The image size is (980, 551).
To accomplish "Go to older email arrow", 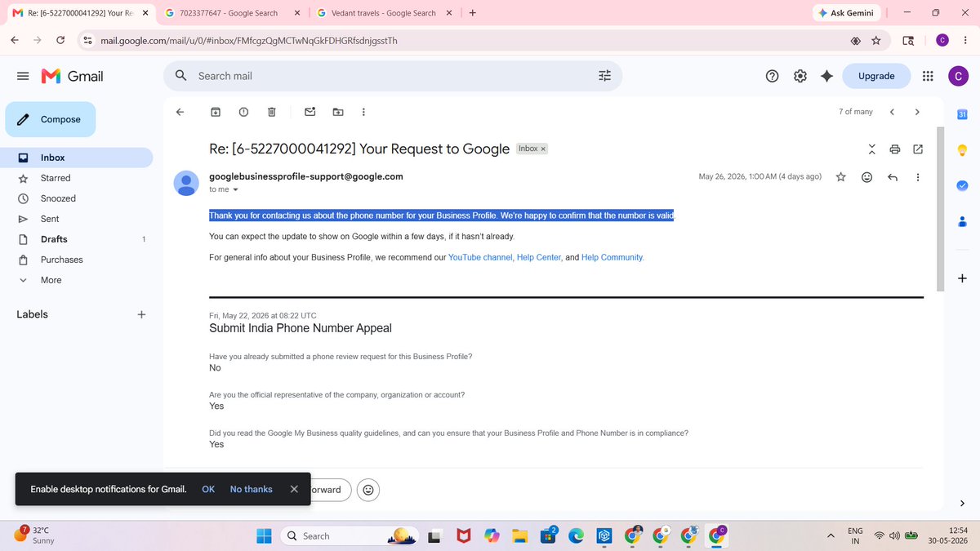I will coord(917,112).
